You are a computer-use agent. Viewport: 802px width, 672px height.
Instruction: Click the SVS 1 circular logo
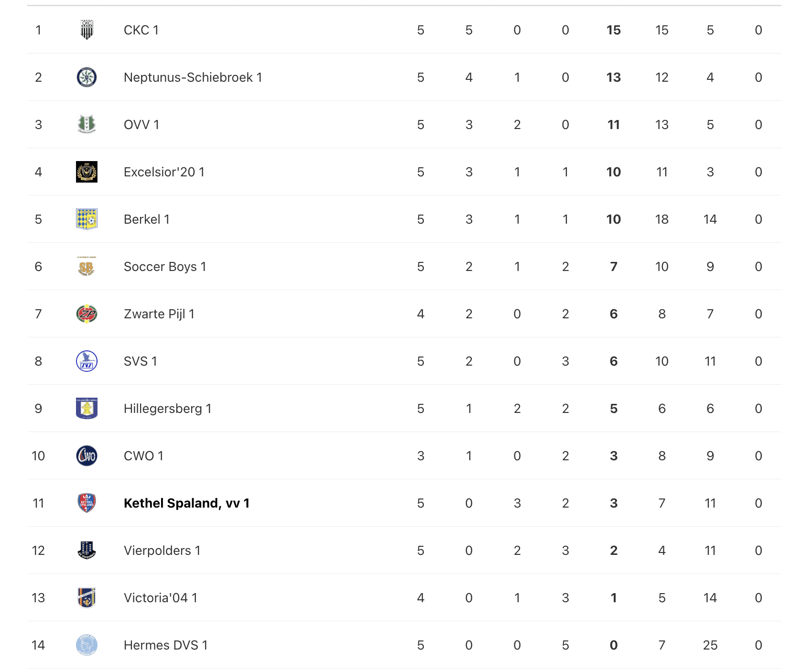pos(87,361)
